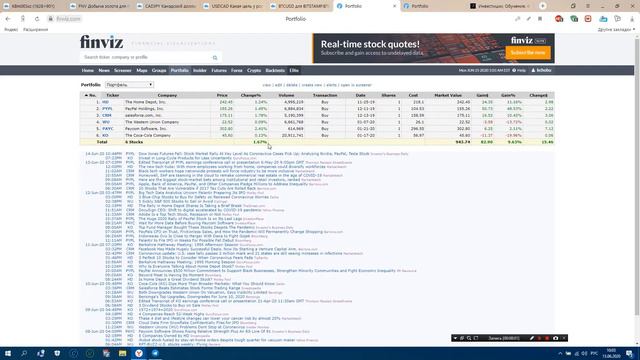Open the PYPL ticker link in table

[x=107, y=109]
